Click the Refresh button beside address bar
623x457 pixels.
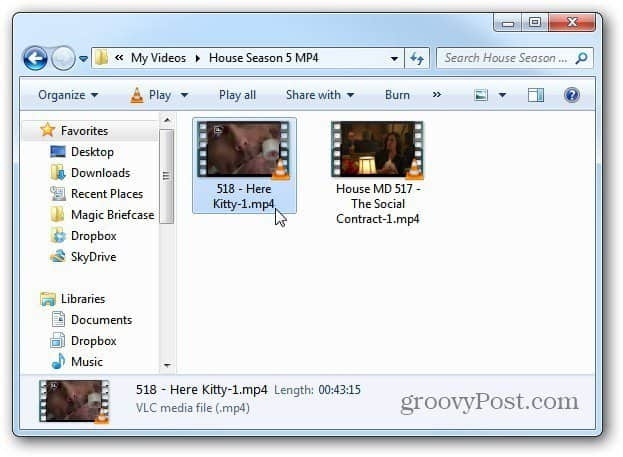[x=418, y=58]
